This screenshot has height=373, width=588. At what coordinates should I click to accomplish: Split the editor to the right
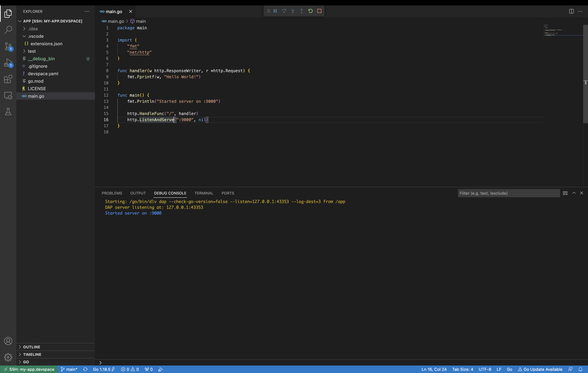tap(571, 11)
